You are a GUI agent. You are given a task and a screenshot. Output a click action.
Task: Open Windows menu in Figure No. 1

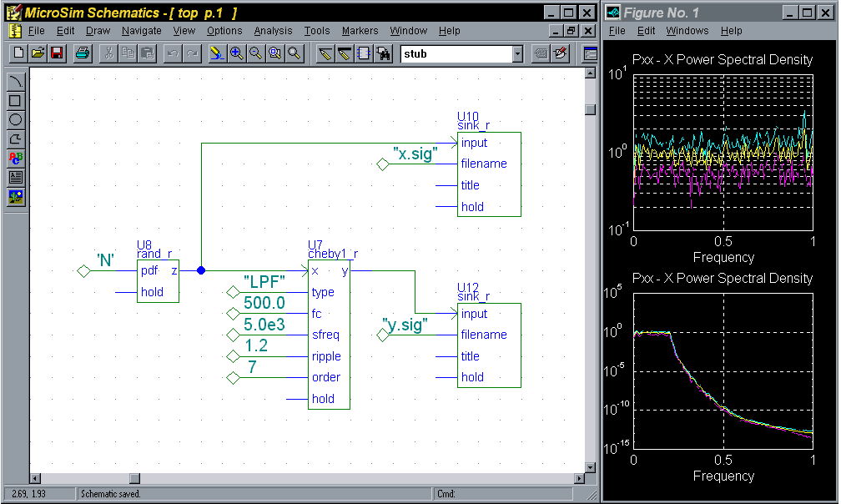click(x=687, y=31)
